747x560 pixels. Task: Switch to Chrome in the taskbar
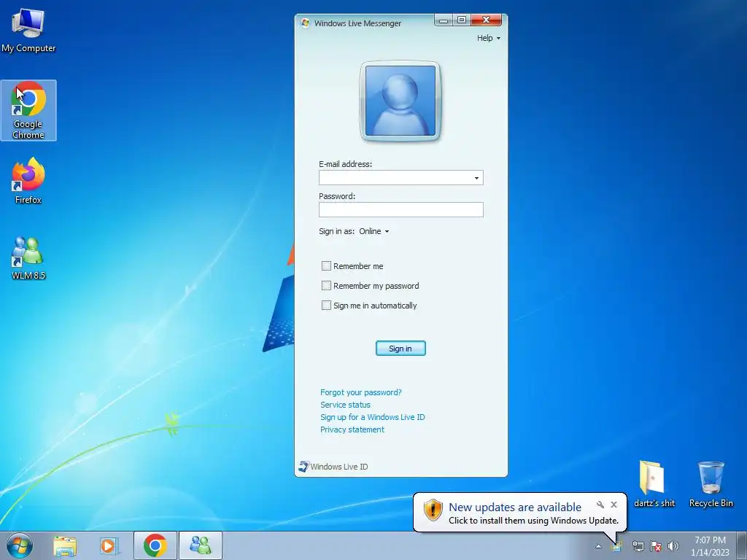coord(155,545)
